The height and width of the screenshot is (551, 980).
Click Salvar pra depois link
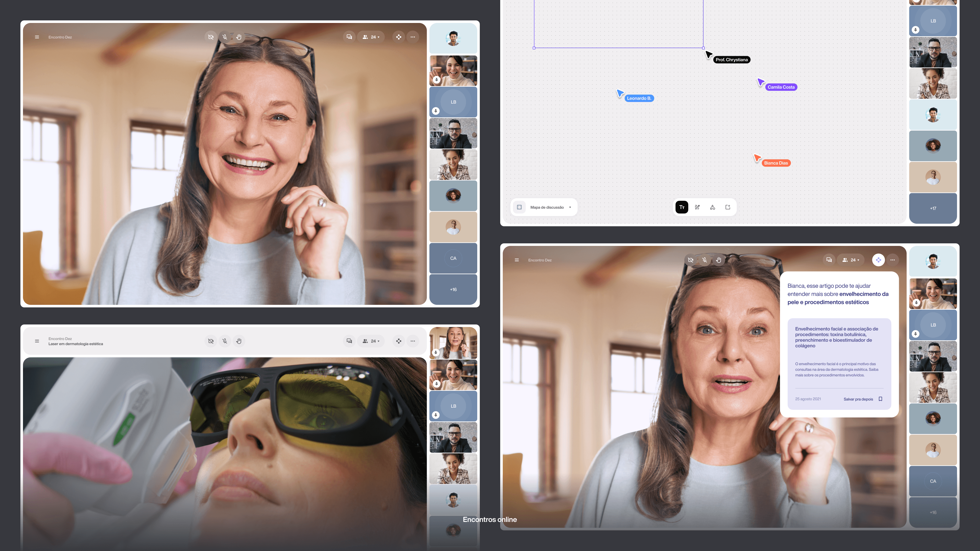click(858, 399)
